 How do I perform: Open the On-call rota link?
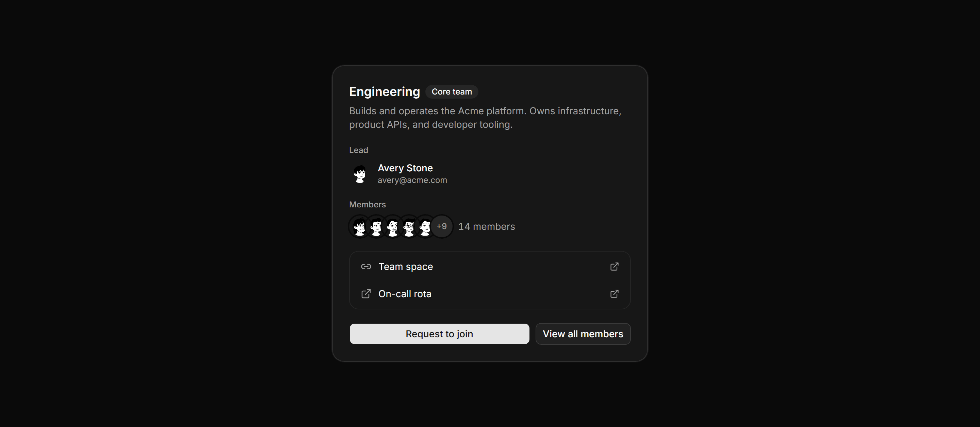coord(490,294)
